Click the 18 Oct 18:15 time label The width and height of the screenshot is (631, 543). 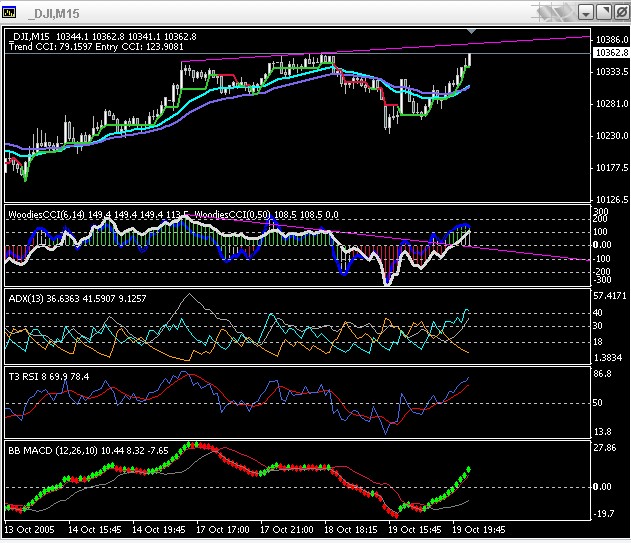pos(351,530)
